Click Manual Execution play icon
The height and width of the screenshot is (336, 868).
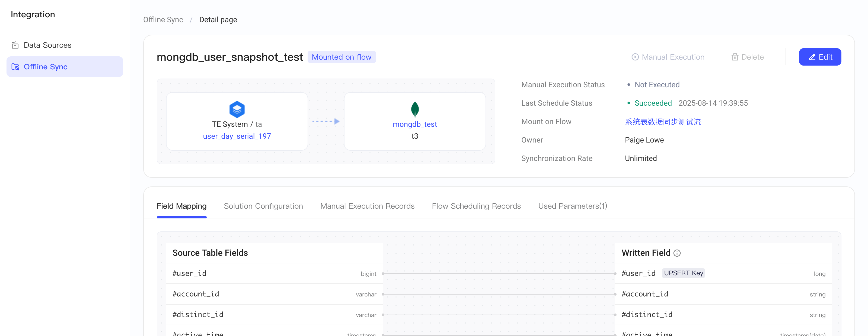pyautogui.click(x=635, y=57)
